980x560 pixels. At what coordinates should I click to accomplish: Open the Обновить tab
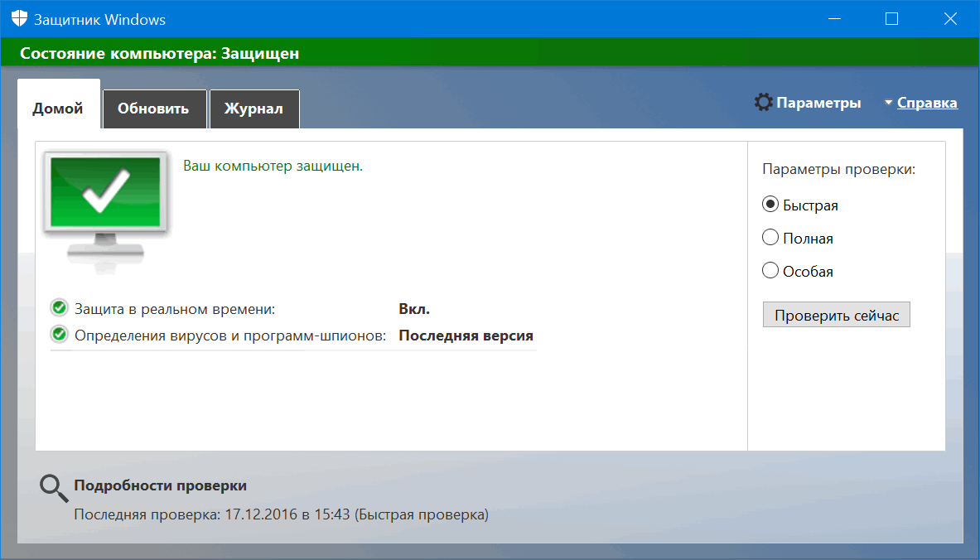153,109
